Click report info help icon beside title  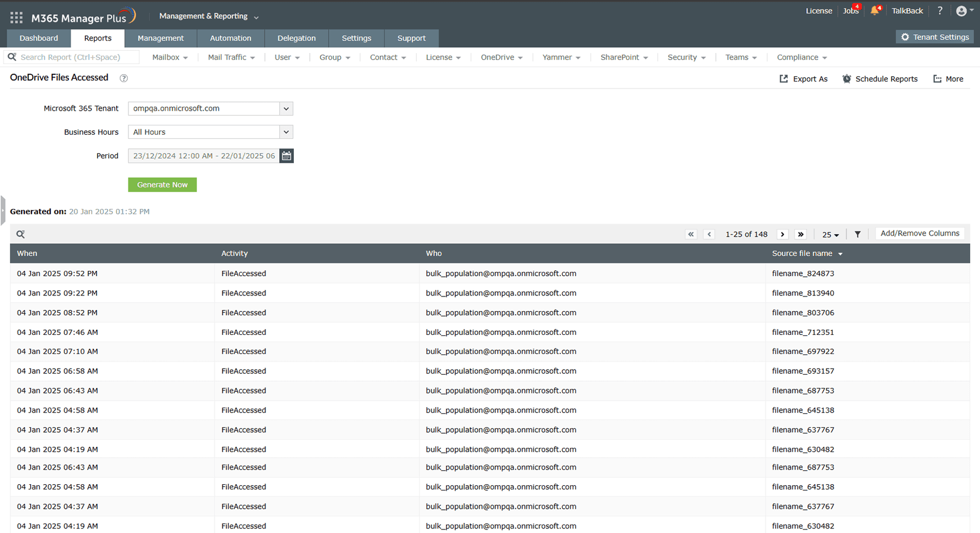(123, 78)
